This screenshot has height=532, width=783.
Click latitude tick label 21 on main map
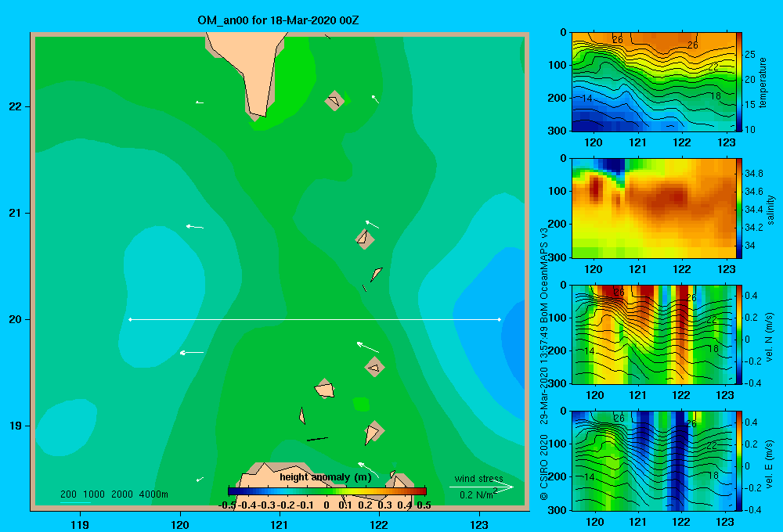point(16,213)
